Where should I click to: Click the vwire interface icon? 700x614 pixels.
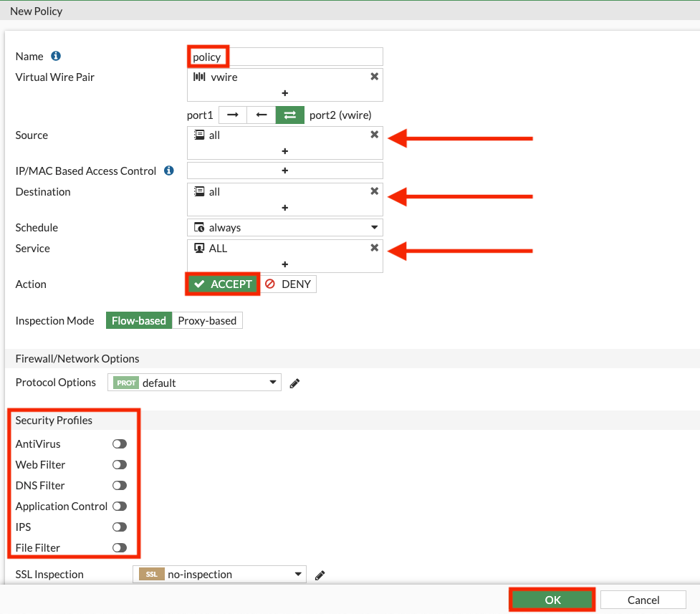pyautogui.click(x=199, y=77)
